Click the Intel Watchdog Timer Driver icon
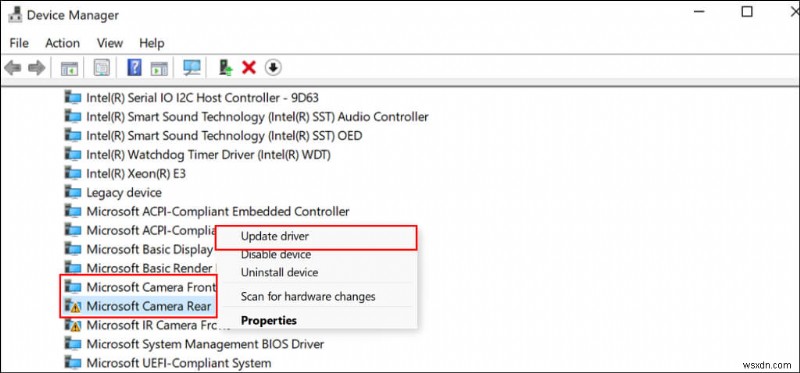The image size is (800, 373). [x=73, y=154]
